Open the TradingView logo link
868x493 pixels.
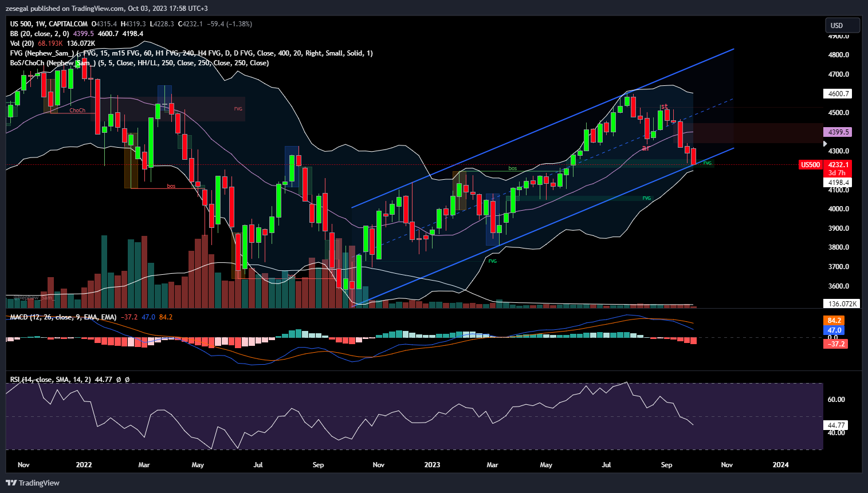(33, 483)
